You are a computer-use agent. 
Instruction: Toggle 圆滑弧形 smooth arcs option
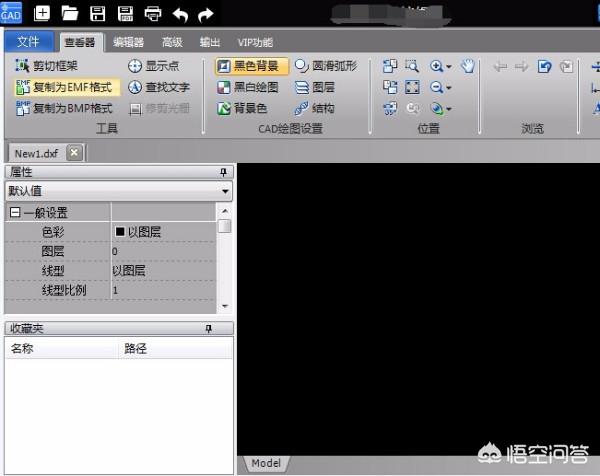325,66
